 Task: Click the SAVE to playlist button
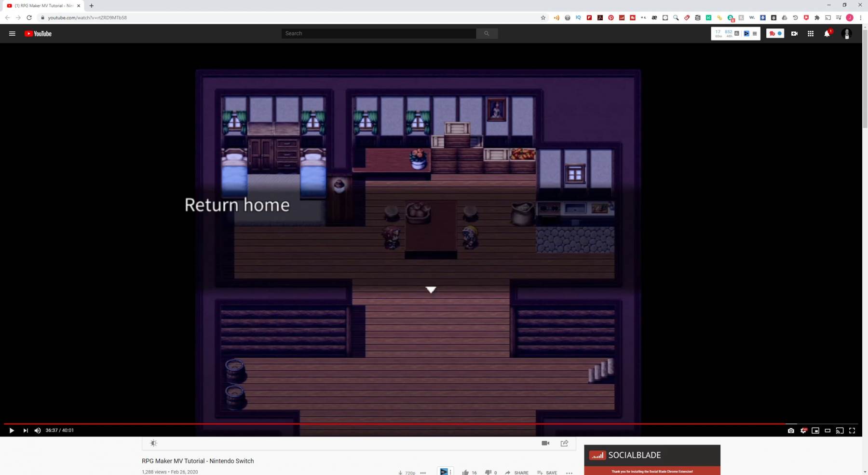tap(547, 473)
